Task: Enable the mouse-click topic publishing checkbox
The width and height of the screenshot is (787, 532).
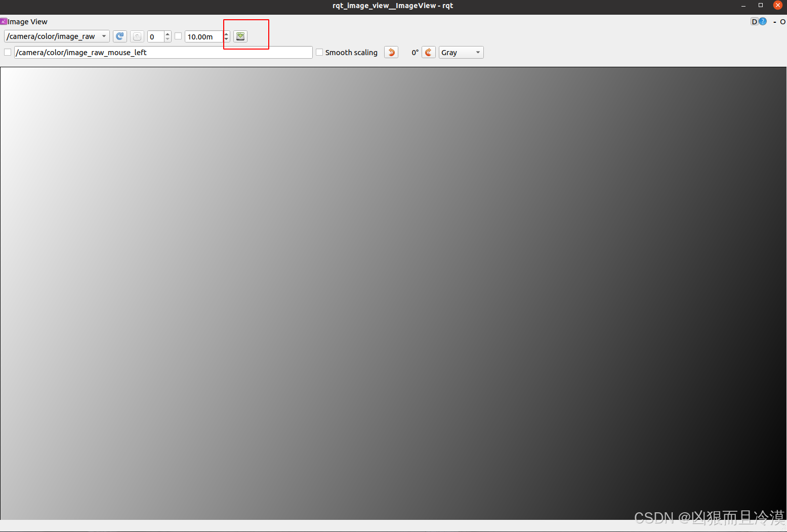Action: coord(8,52)
